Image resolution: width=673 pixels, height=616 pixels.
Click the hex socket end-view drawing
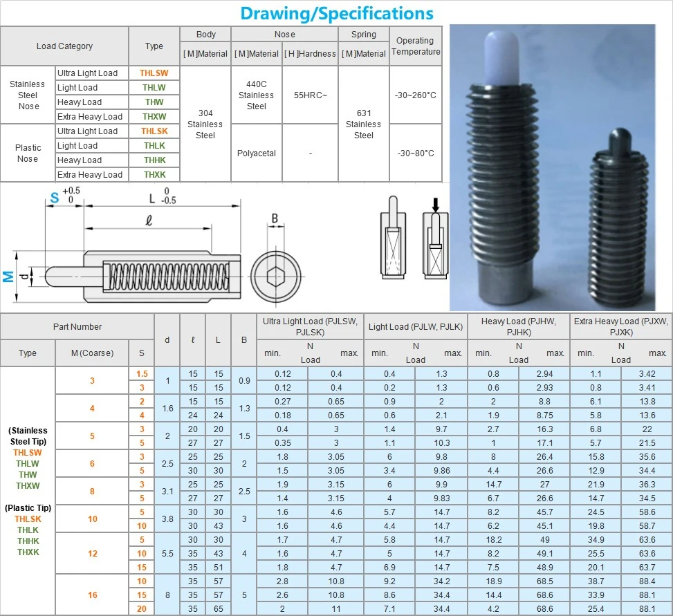pyautogui.click(x=275, y=277)
